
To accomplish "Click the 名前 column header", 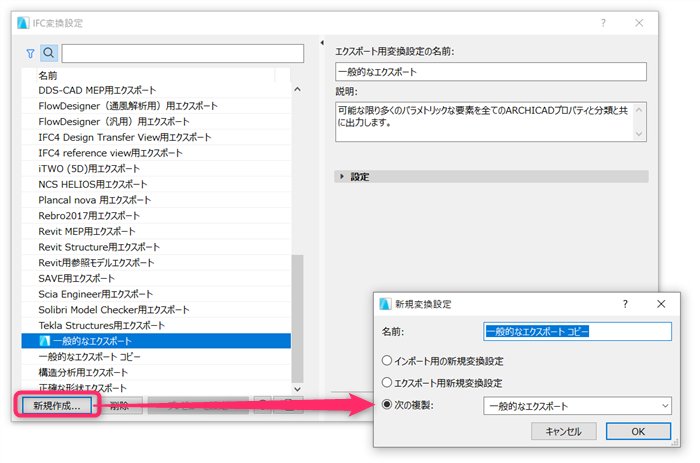I will click(x=155, y=75).
